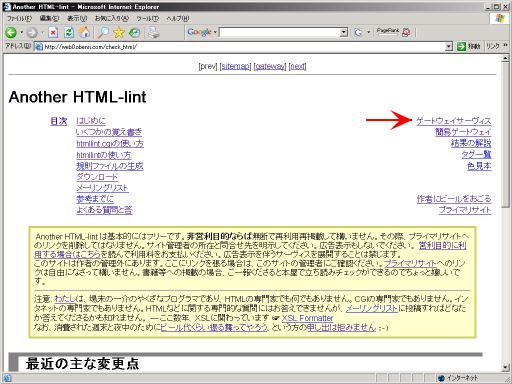Click the vertical scrollbar thumb
This screenshot has width=512, height=384.
505,135
